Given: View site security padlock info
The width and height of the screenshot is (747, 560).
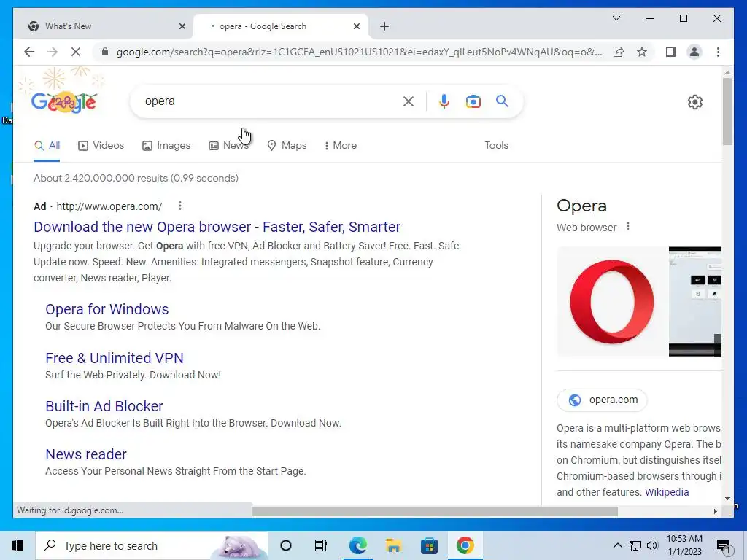Looking at the screenshot, I should pos(105,52).
